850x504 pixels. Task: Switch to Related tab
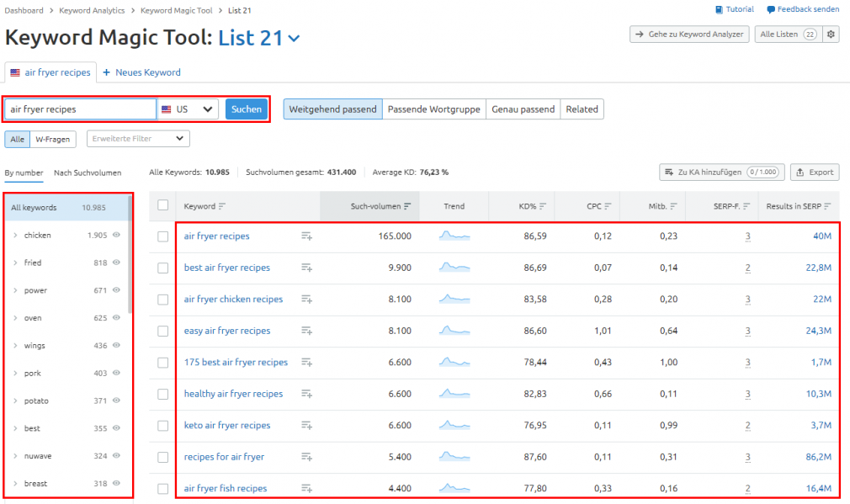coord(582,109)
